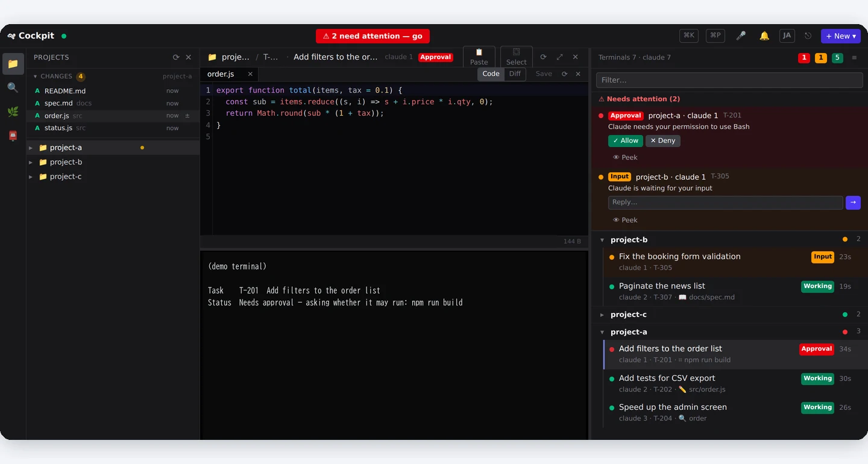Screen dimensions: 868x464
Task: Open the Projects folder icon in the sidebar
Action: (x=13, y=63)
